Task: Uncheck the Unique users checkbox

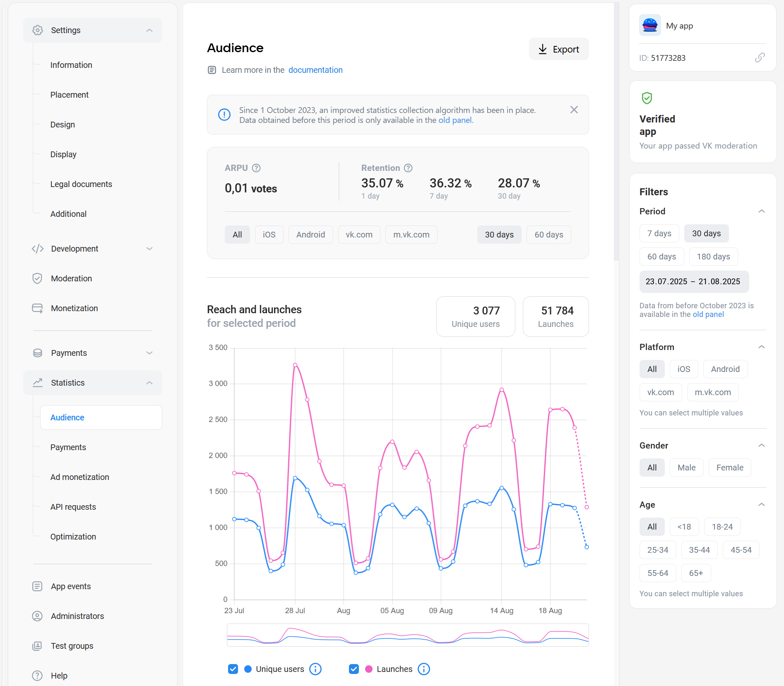Action: point(233,669)
